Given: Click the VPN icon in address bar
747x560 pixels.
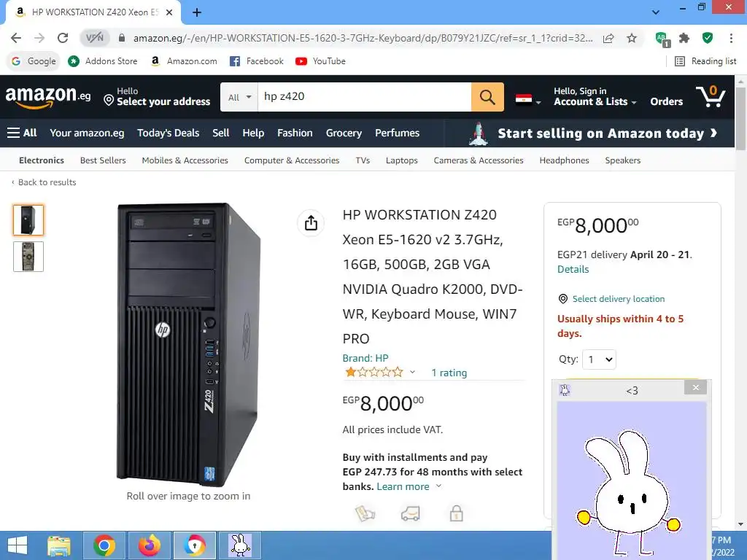Looking at the screenshot, I should [95, 38].
